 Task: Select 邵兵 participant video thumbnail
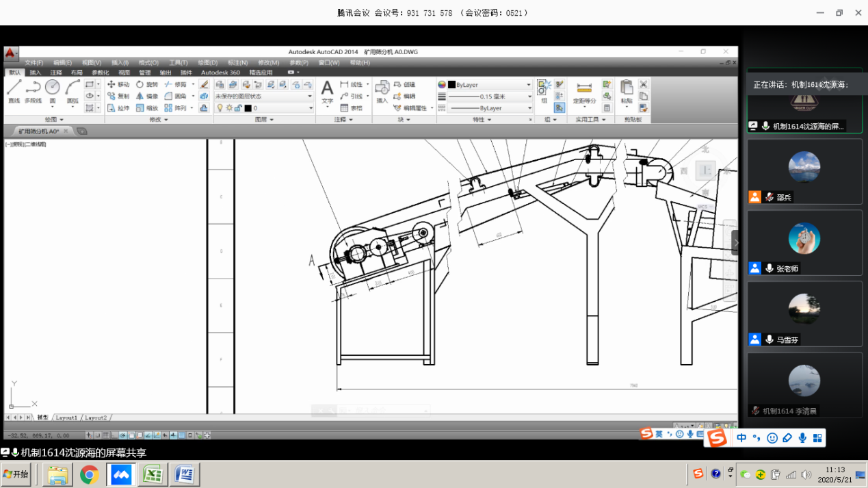[804, 172]
